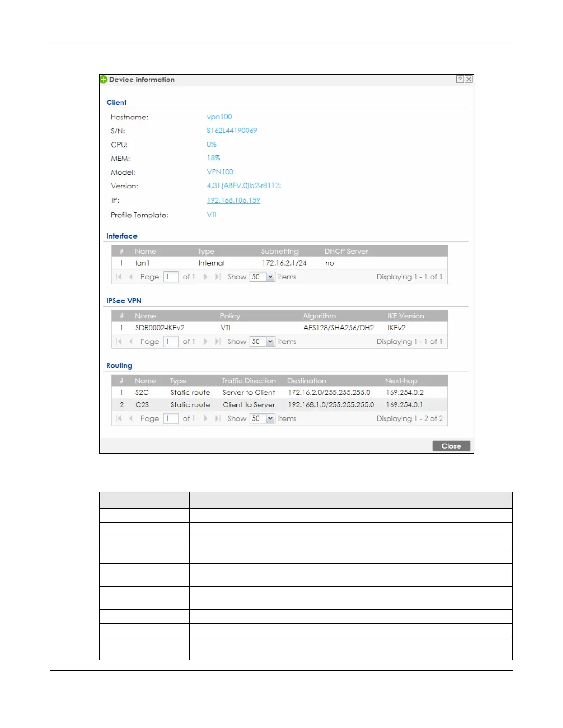Go to first page in IPSec VPN table
Screen dimensions: 563x728
point(119,341)
